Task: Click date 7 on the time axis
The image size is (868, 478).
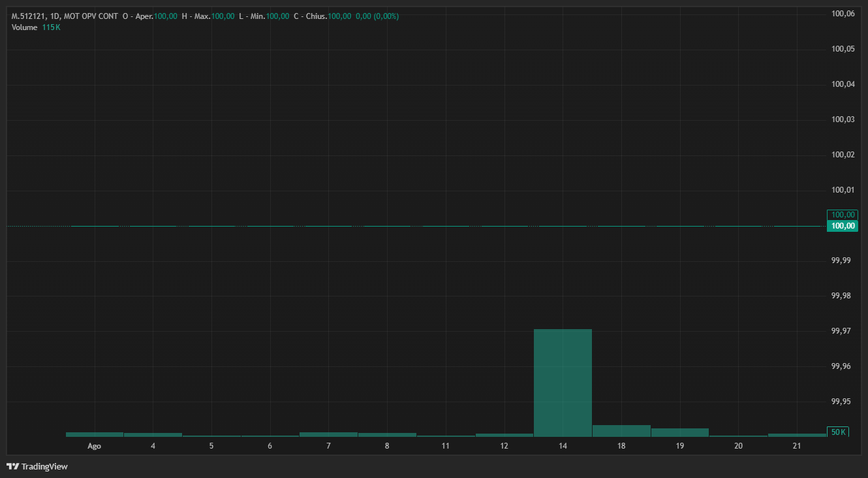Action: pos(328,446)
